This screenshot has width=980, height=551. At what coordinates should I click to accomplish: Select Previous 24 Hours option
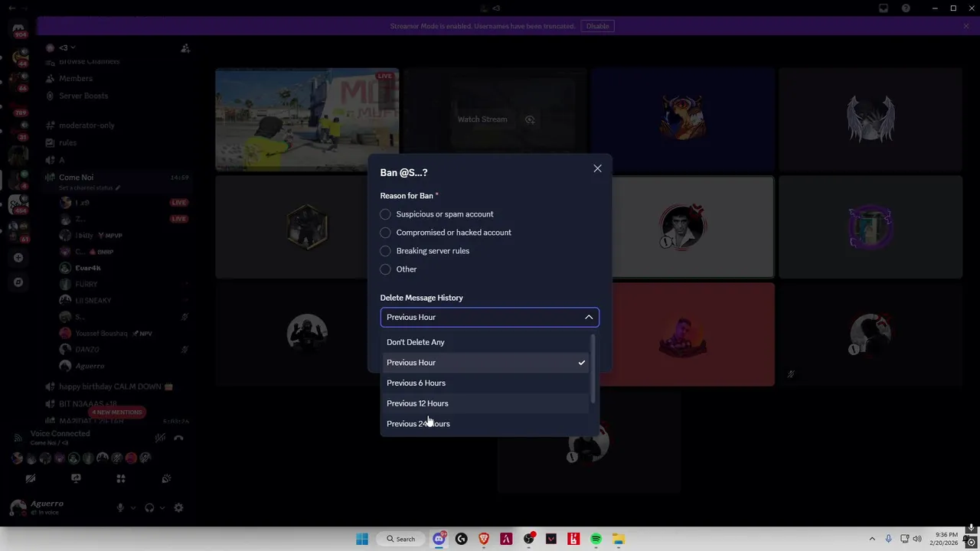pos(485,424)
